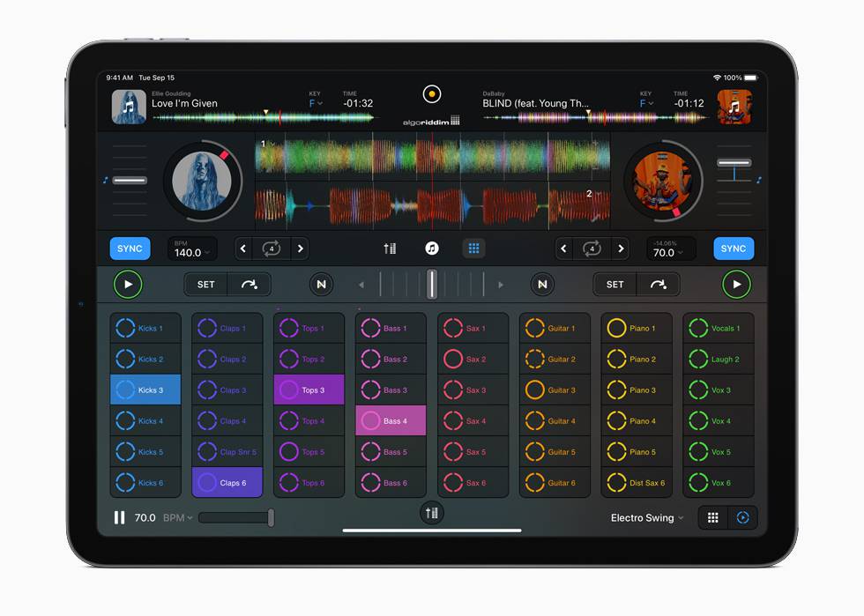Trigger the Sax 2 loop pad
The width and height of the screenshot is (864, 616).
pyautogui.click(x=473, y=359)
